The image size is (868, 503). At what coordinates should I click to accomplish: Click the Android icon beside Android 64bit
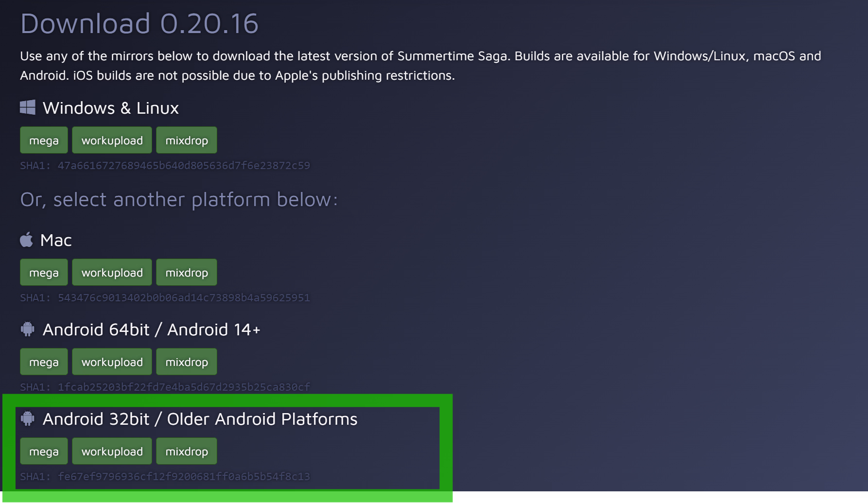pyautogui.click(x=28, y=329)
